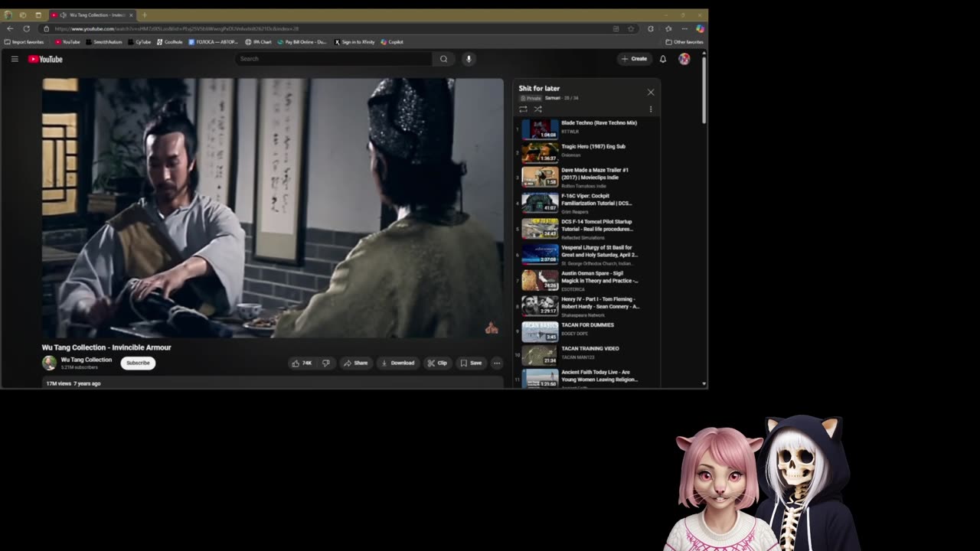Open Henry IV Part I playlist title

[x=600, y=303]
